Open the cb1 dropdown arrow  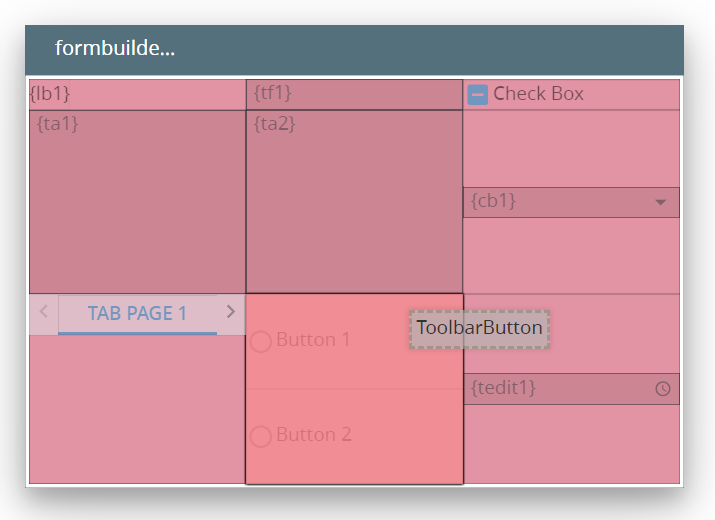(660, 202)
